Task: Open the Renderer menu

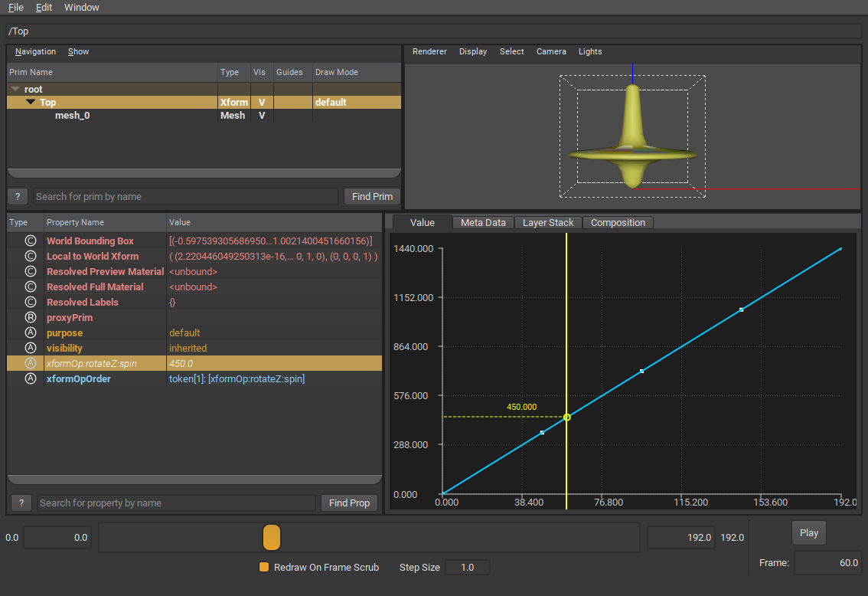Action: coord(429,51)
